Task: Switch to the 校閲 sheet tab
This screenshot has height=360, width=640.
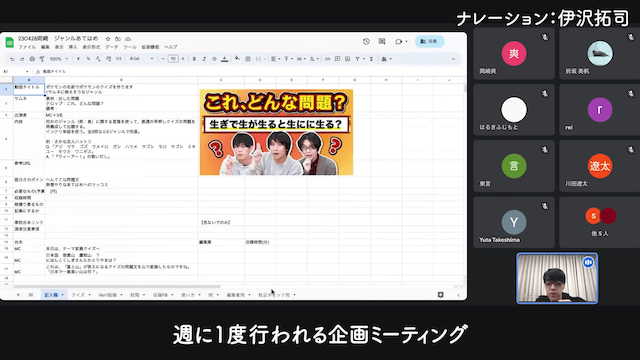Action: (x=137, y=295)
